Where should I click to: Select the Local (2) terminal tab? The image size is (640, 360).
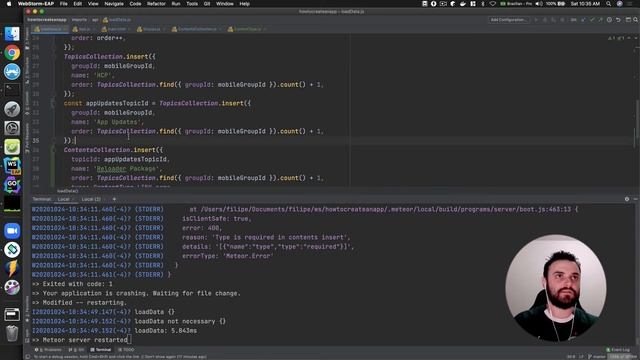click(x=91, y=199)
